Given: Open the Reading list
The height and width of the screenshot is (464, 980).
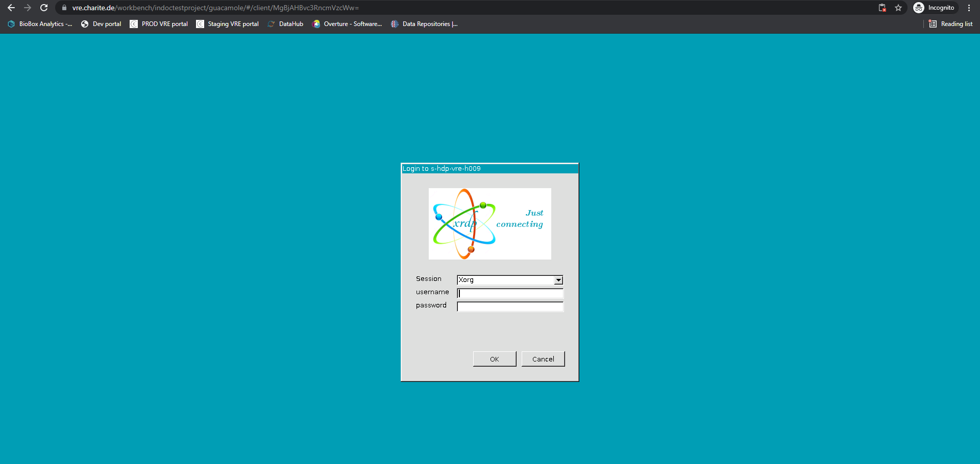Looking at the screenshot, I should pyautogui.click(x=950, y=24).
